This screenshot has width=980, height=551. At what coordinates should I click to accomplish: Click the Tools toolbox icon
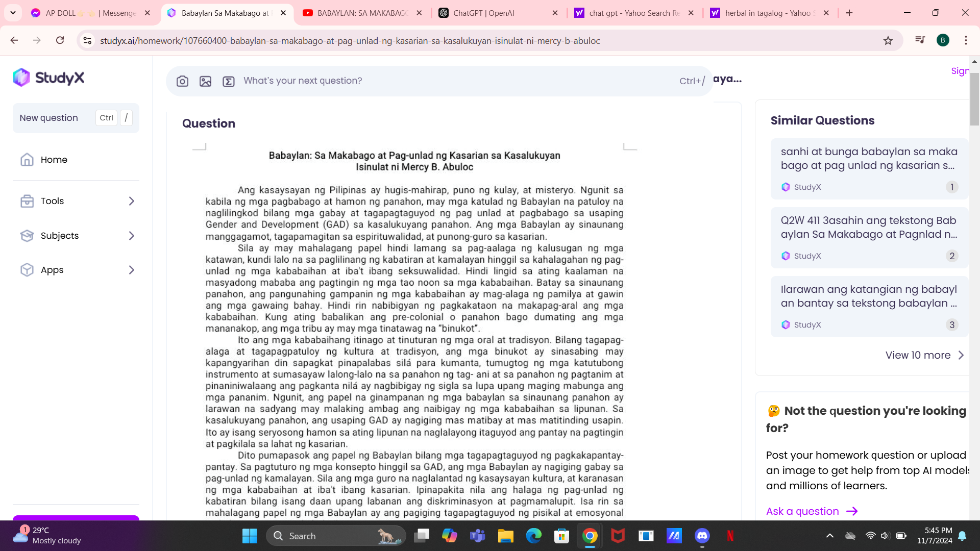27,201
